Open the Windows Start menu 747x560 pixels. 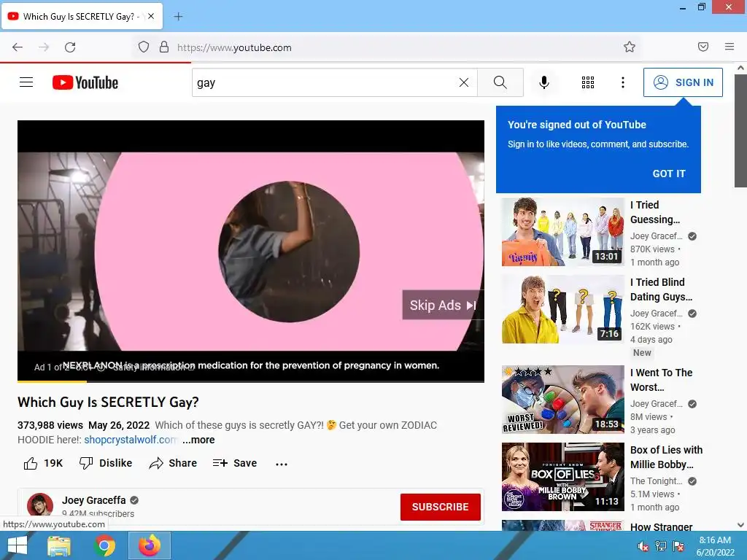(18, 545)
